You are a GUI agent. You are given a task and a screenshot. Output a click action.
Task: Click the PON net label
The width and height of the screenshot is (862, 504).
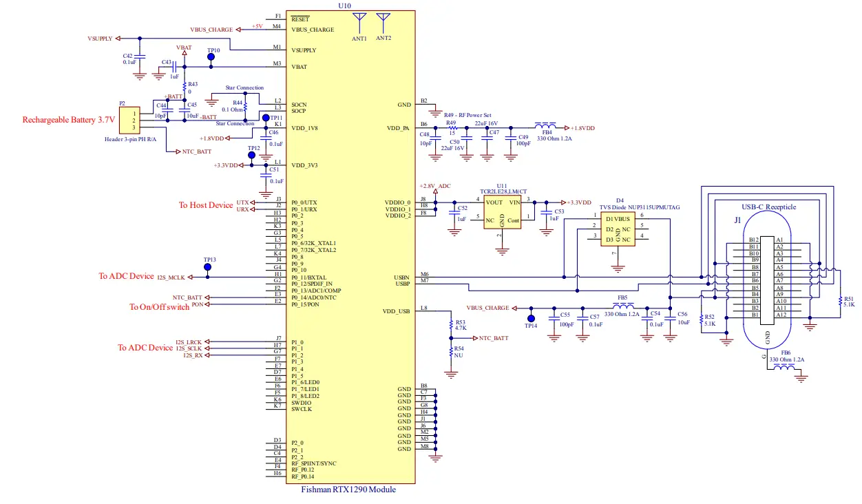pos(198,304)
